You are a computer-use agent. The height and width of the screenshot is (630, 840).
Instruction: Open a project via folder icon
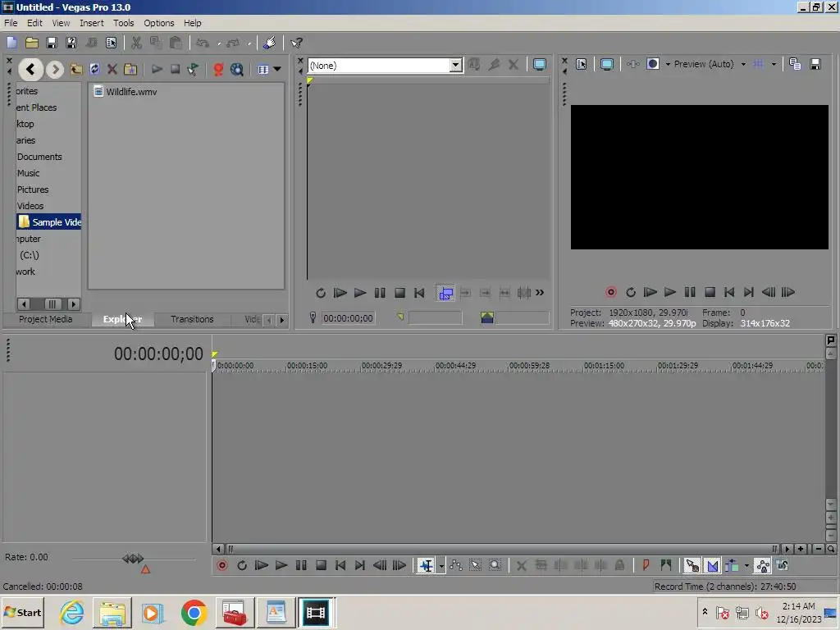tap(32, 43)
